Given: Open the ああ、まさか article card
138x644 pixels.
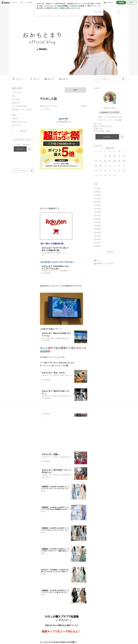Looking at the screenshot, I should [x=64, y=376].
